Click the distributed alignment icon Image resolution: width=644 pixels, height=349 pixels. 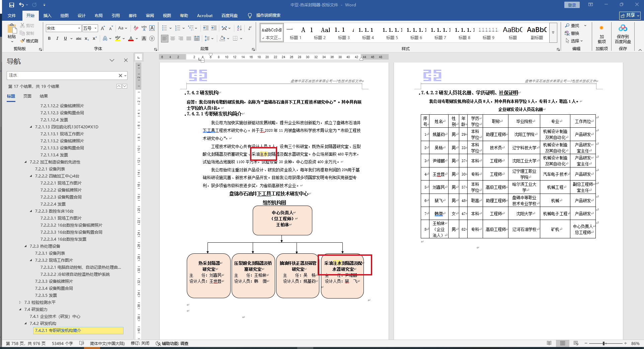197,38
